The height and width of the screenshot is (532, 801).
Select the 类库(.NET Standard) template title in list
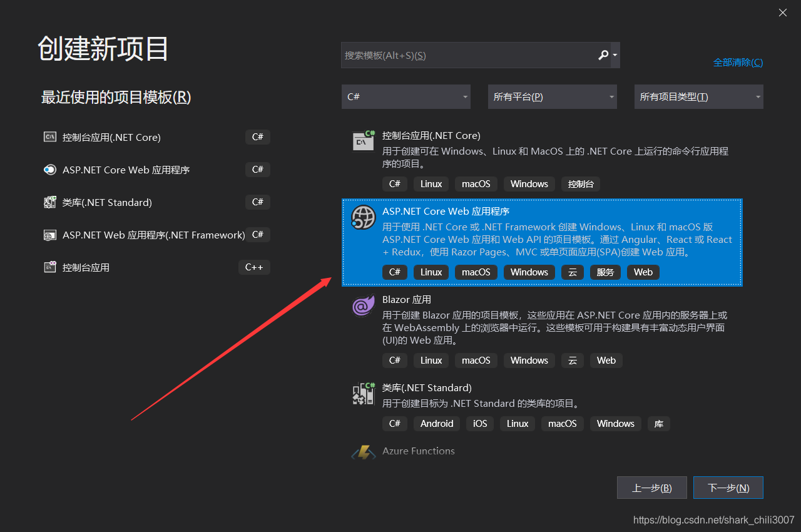point(427,387)
